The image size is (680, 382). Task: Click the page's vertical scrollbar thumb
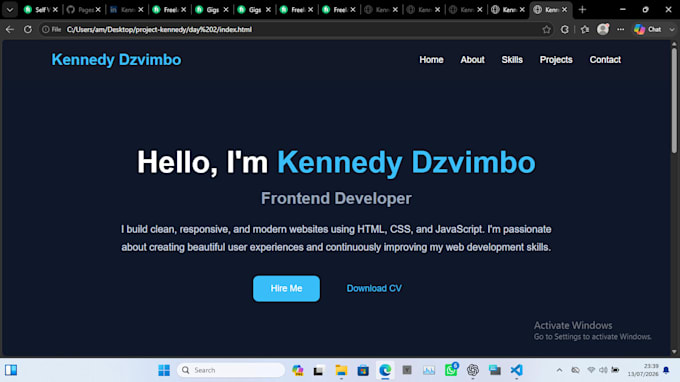[x=674, y=100]
